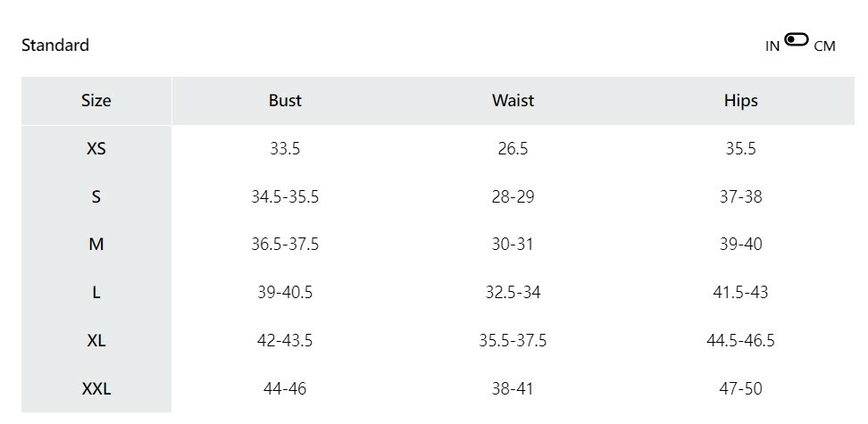This screenshot has height=424, width=868.
Task: Select the S size row label
Action: pyautogui.click(x=96, y=197)
